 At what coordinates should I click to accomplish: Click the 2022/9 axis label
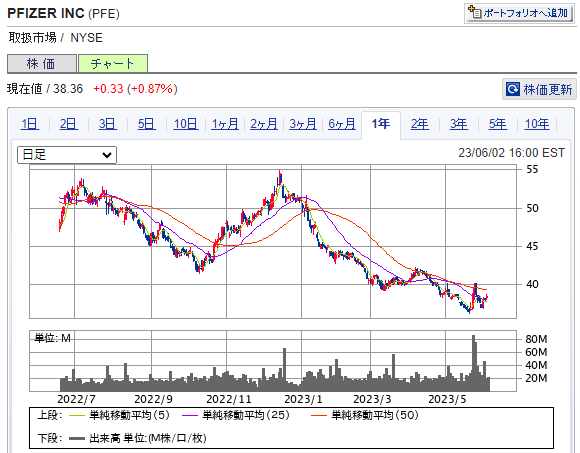pyautogui.click(x=153, y=399)
